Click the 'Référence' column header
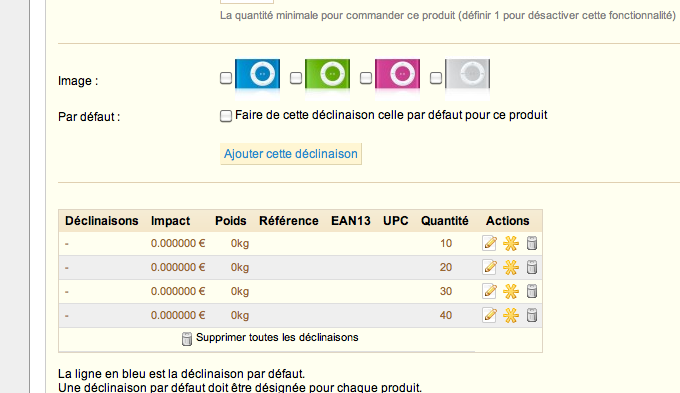The height and width of the screenshot is (393, 680). click(x=289, y=221)
